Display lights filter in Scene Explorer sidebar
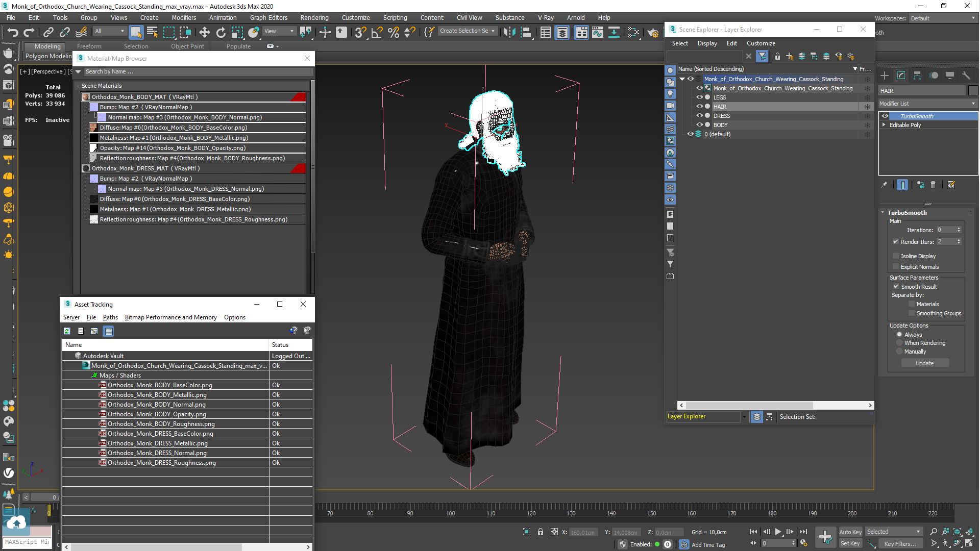Image resolution: width=980 pixels, height=551 pixels. [670, 94]
